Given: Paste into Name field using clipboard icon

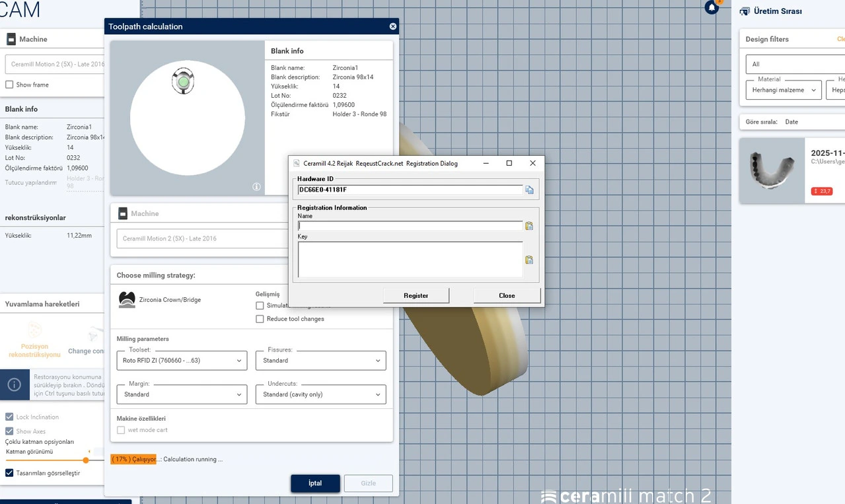Looking at the screenshot, I should (529, 226).
